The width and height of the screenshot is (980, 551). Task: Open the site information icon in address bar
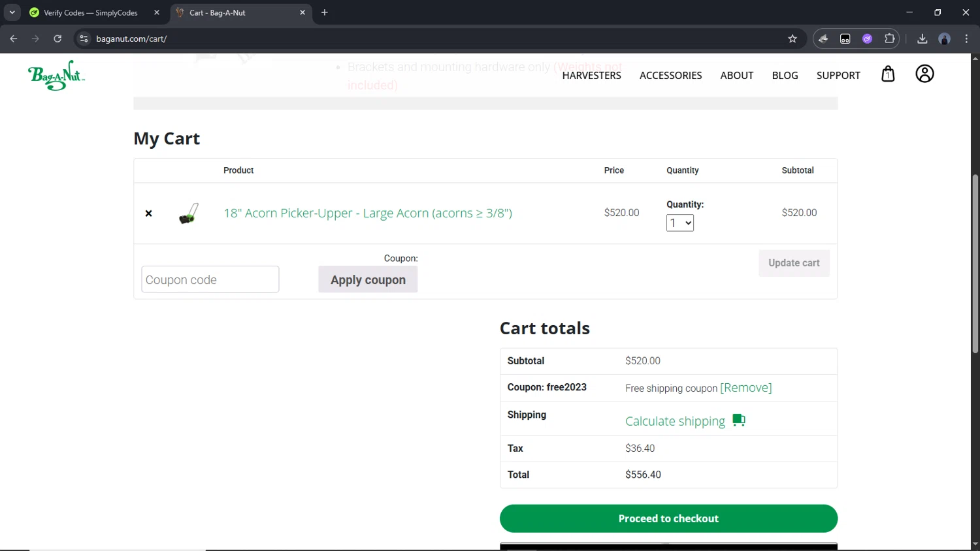coord(84,39)
